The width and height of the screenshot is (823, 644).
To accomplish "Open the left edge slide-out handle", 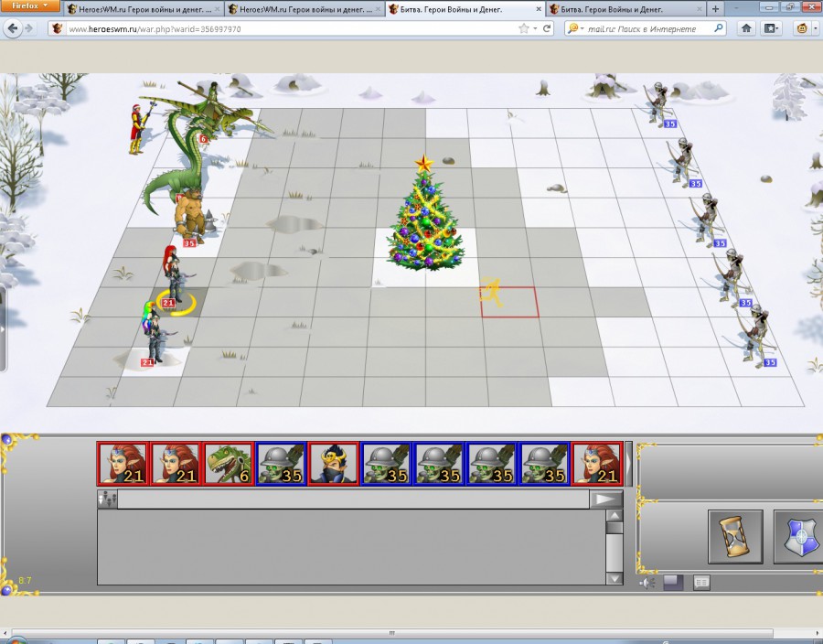I will point(3,328).
